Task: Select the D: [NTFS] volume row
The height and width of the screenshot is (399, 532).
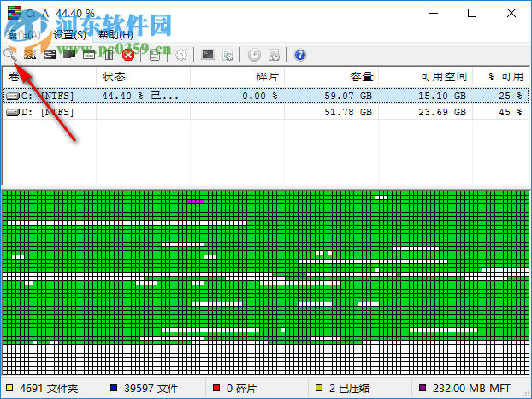Action: click(266, 112)
